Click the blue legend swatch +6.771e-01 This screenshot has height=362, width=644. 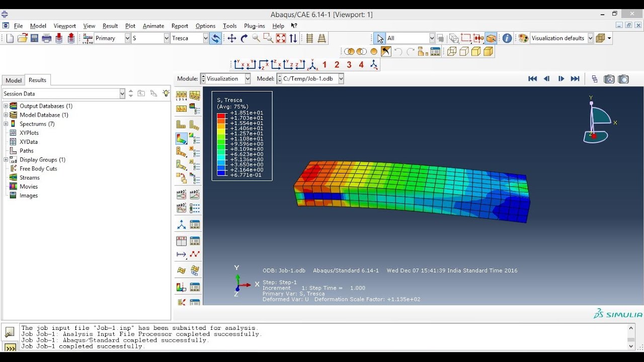coord(221,172)
